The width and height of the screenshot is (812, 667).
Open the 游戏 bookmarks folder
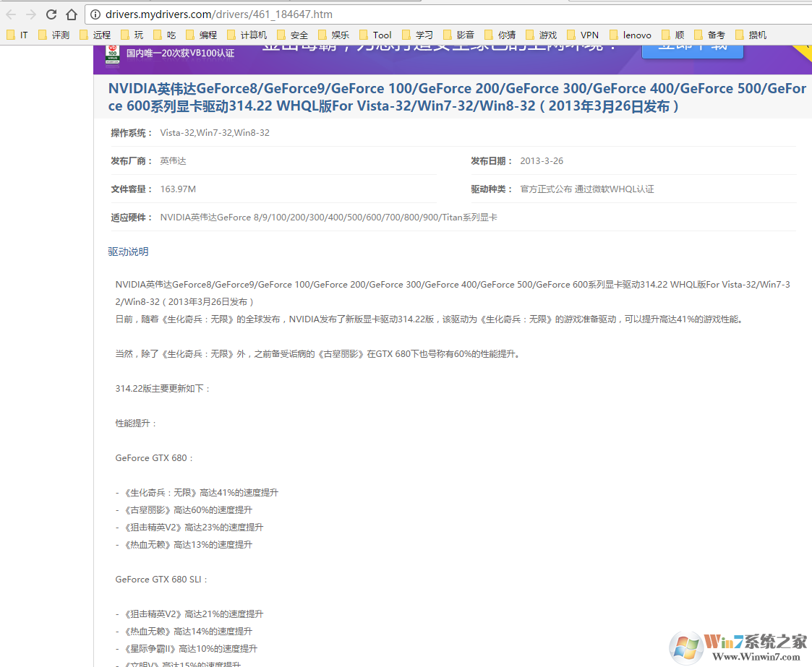[x=541, y=35]
